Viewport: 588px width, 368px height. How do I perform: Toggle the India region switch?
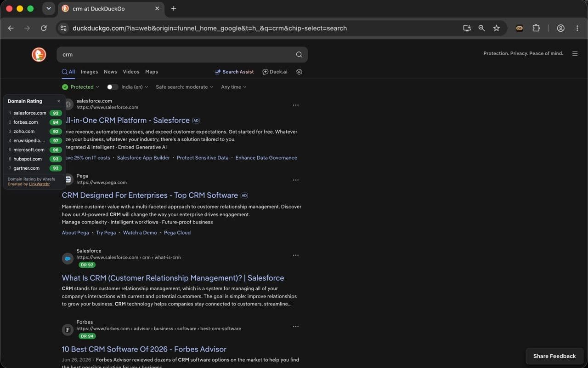113,87
